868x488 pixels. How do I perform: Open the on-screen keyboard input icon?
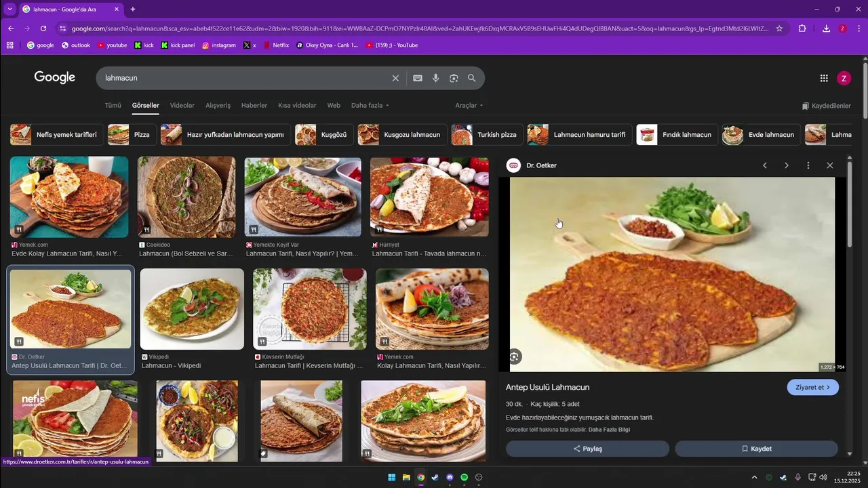[418, 78]
